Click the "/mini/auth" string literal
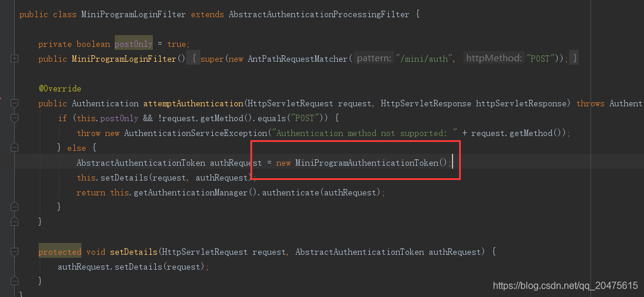Viewport: 644px width, 297px height. [424, 59]
